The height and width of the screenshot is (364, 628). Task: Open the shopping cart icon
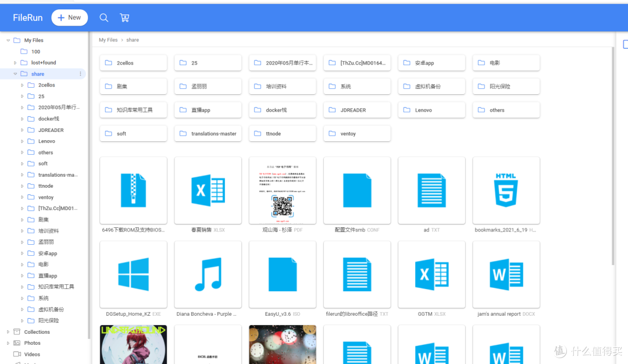(x=124, y=17)
